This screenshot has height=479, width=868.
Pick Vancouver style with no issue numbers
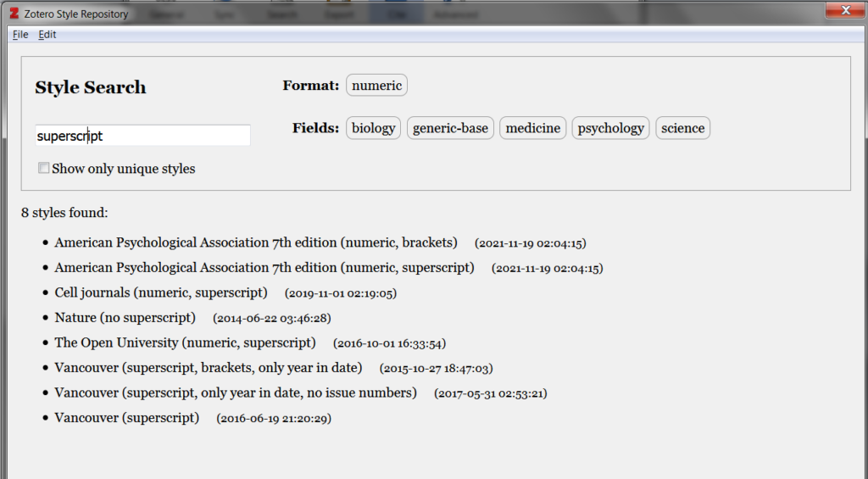[x=236, y=393]
